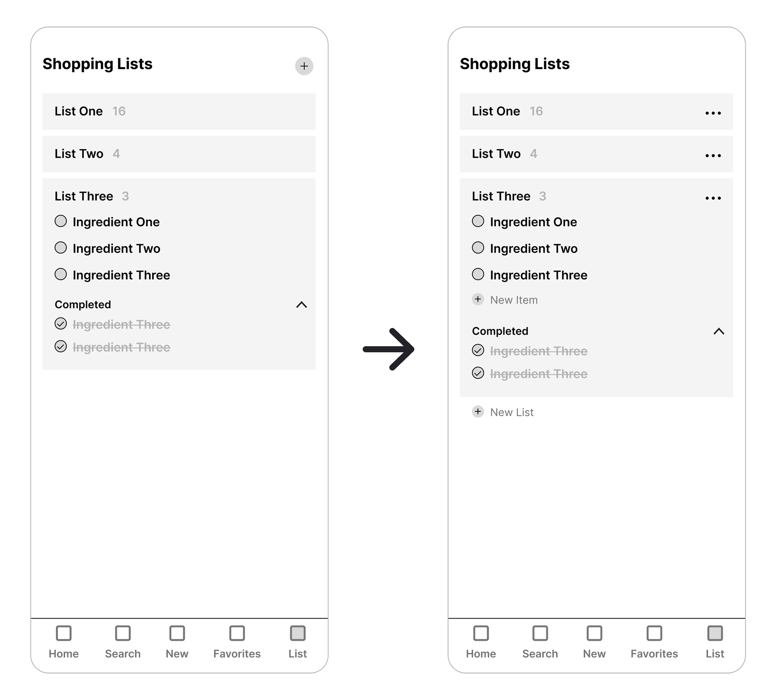Uncheck first completed ingredient in left screen
777x700 pixels.
click(x=61, y=324)
